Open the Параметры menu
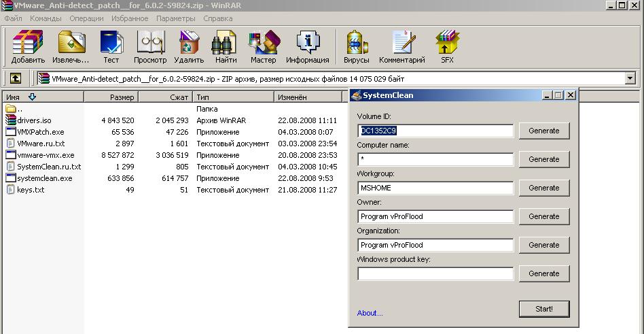This screenshot has width=644, height=334. 176,18
